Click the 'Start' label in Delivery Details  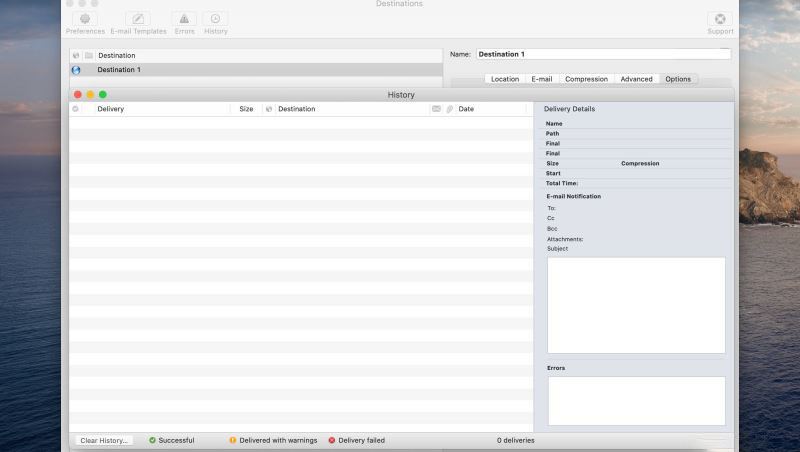tap(553, 173)
